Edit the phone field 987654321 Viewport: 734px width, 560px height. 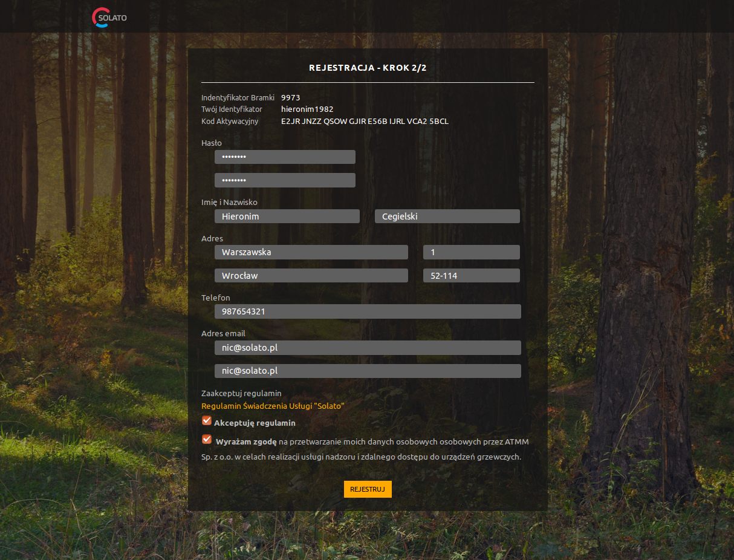pos(368,311)
